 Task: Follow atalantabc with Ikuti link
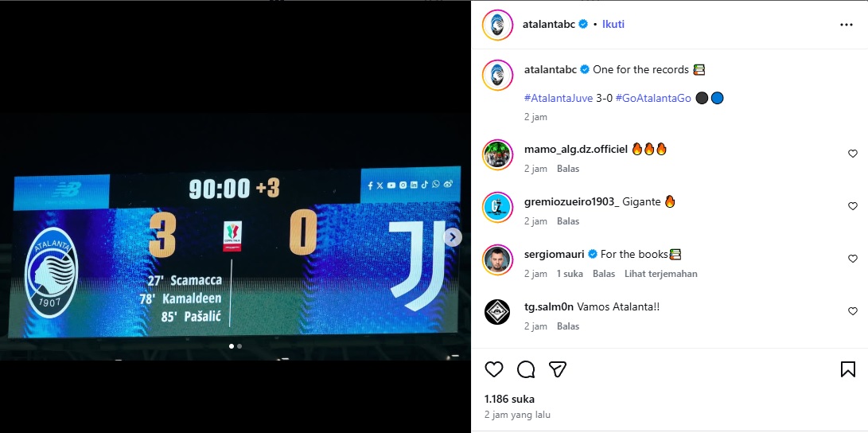(x=613, y=25)
